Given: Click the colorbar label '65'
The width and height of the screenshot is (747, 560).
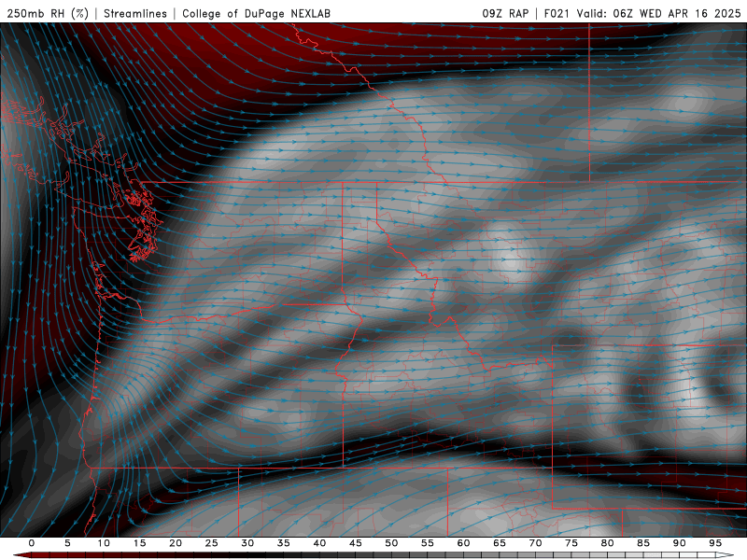Looking at the screenshot, I should [x=500, y=543].
